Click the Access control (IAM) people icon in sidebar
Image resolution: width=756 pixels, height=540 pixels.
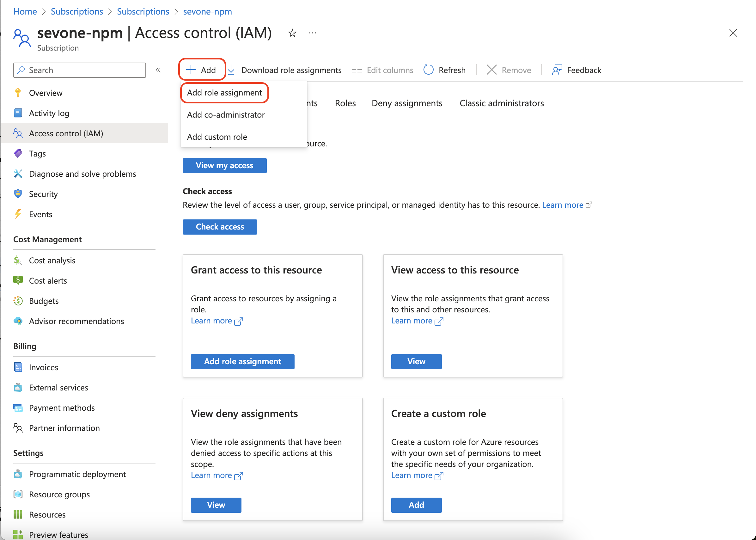(x=18, y=133)
